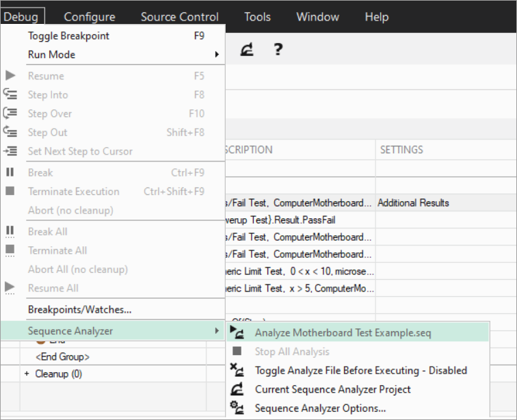Click Toggle Analyze File Before Executing icon

click(237, 370)
